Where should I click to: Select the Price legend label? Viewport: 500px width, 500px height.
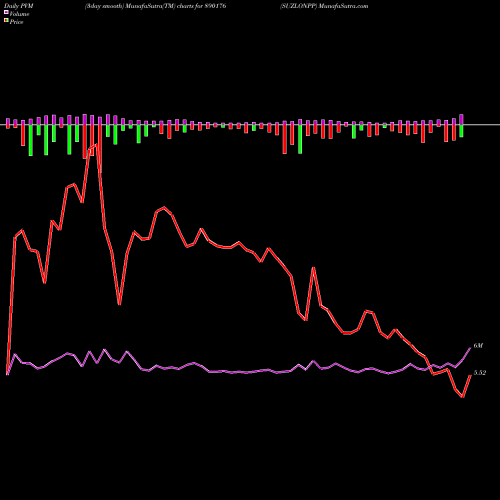tap(16, 22)
